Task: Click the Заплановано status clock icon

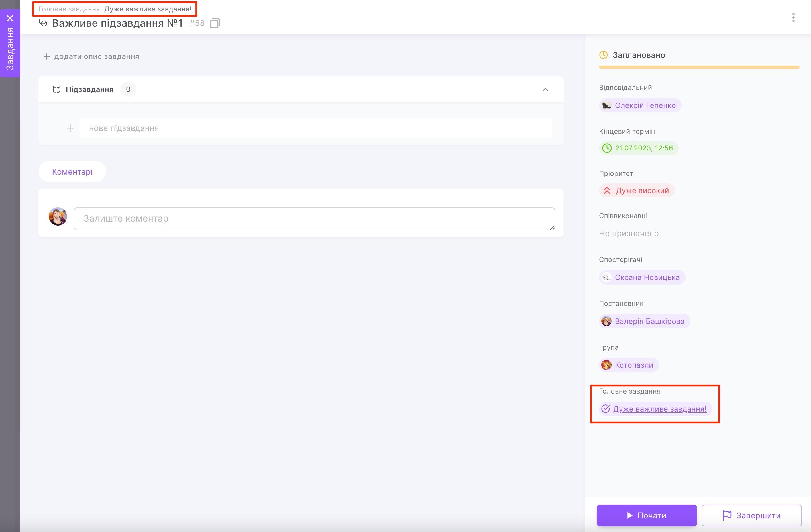Action: click(x=604, y=55)
